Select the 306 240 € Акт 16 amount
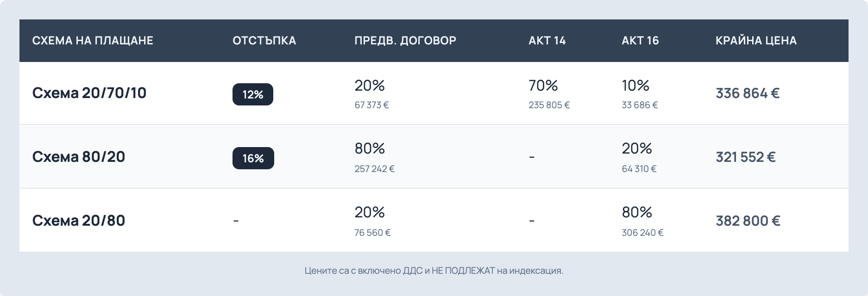 (x=642, y=233)
